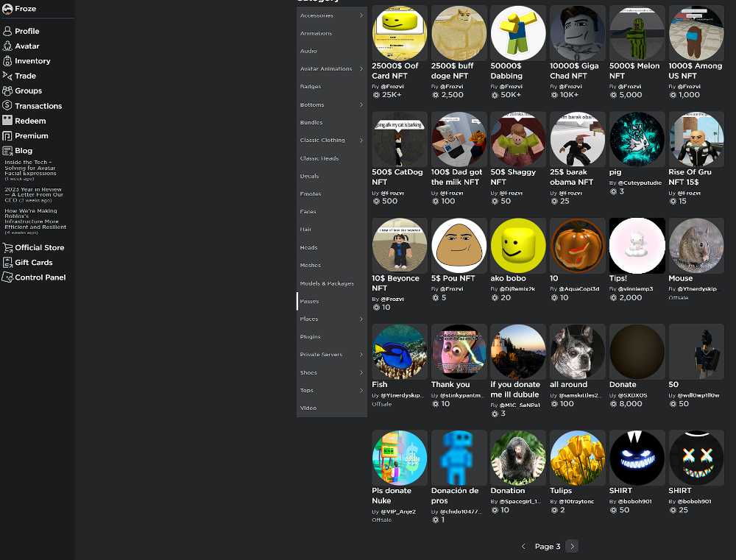Viewport: 736px width, 560px height.
Task: Click the Tulips pass thumbnail
Action: (577, 457)
